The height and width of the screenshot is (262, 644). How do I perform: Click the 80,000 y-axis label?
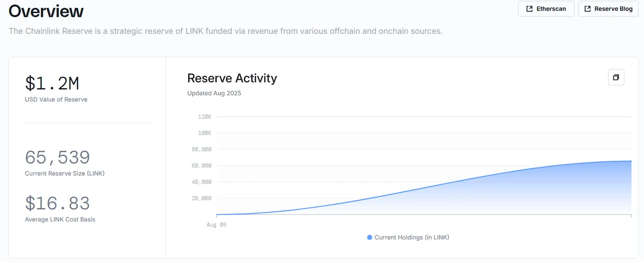(201, 149)
